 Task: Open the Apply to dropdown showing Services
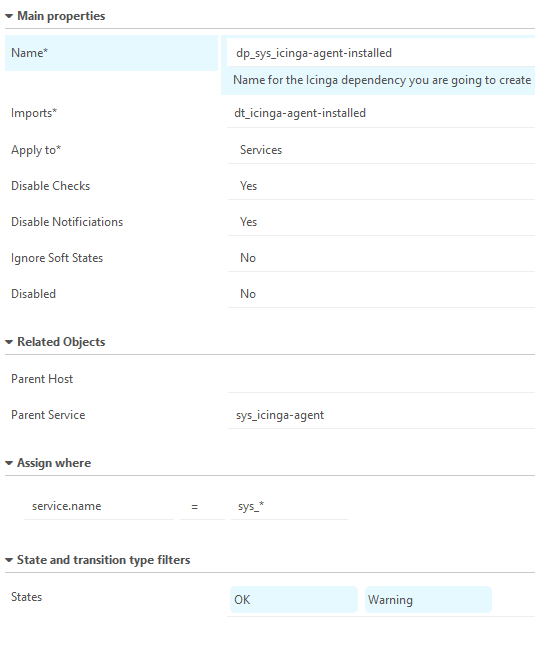tap(381, 150)
